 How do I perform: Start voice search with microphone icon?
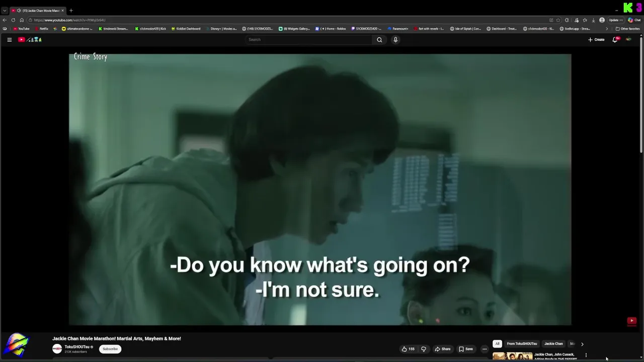(395, 40)
